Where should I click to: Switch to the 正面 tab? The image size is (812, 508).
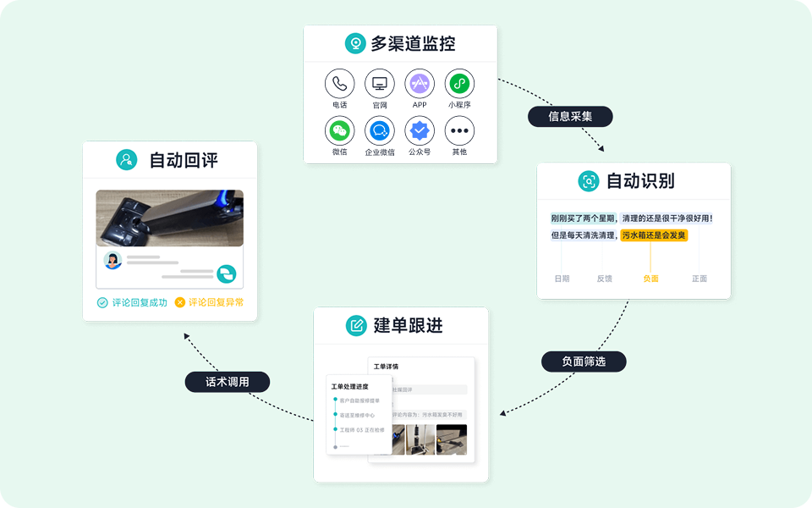coord(700,279)
